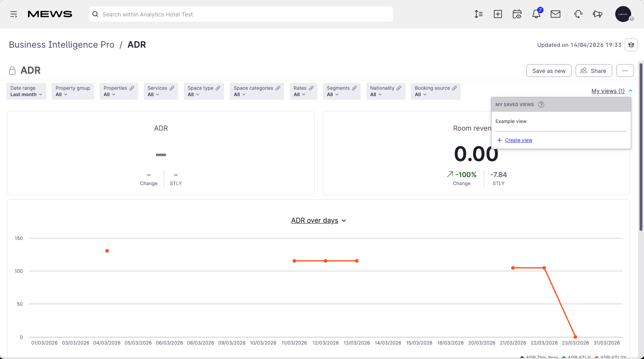Open the three-dots more options button

(x=625, y=71)
